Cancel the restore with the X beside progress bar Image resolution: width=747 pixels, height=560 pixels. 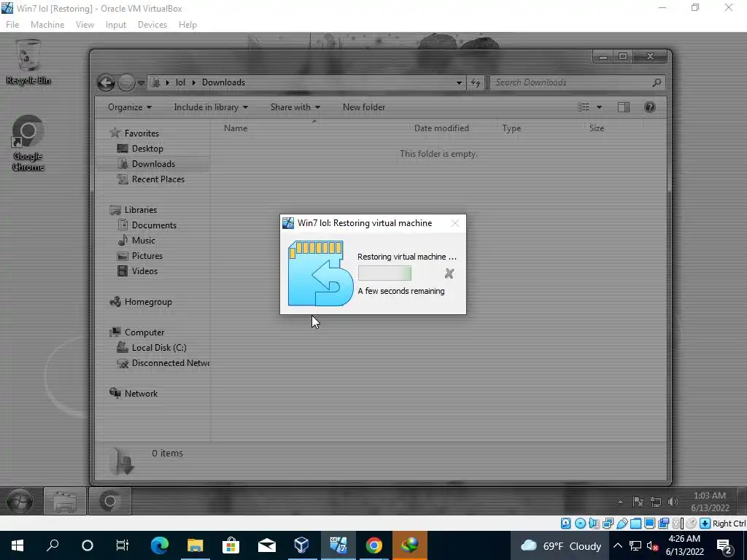tap(449, 273)
